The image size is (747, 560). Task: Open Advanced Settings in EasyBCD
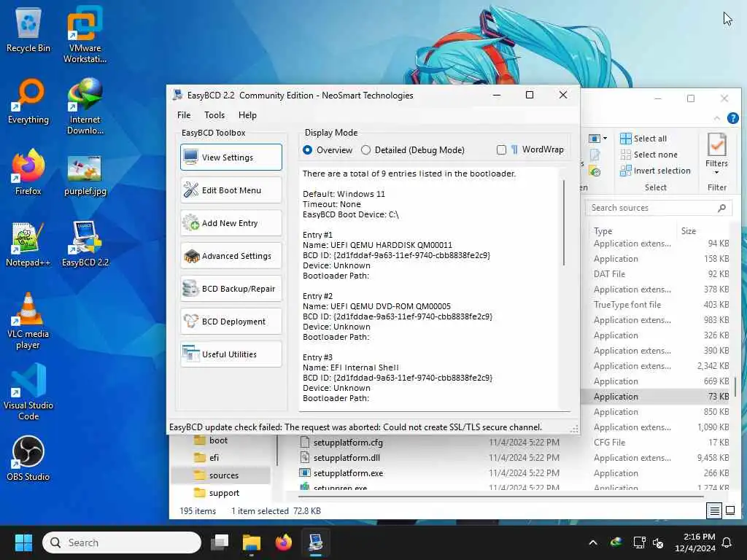pyautogui.click(x=231, y=256)
